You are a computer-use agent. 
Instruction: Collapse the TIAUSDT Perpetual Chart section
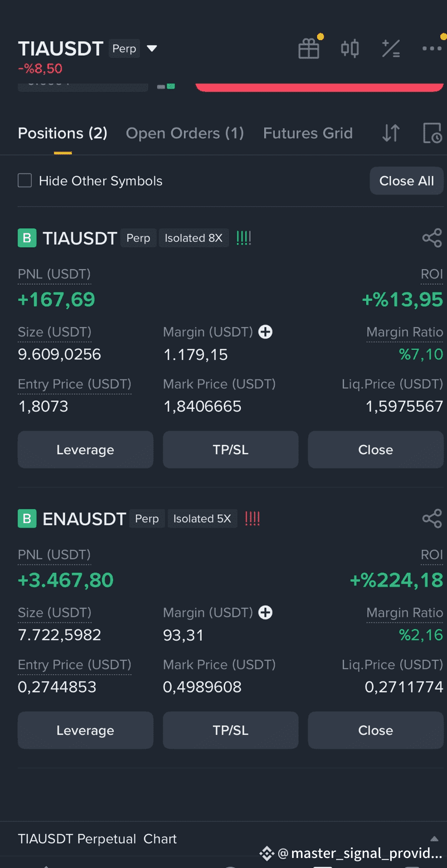[x=434, y=838]
